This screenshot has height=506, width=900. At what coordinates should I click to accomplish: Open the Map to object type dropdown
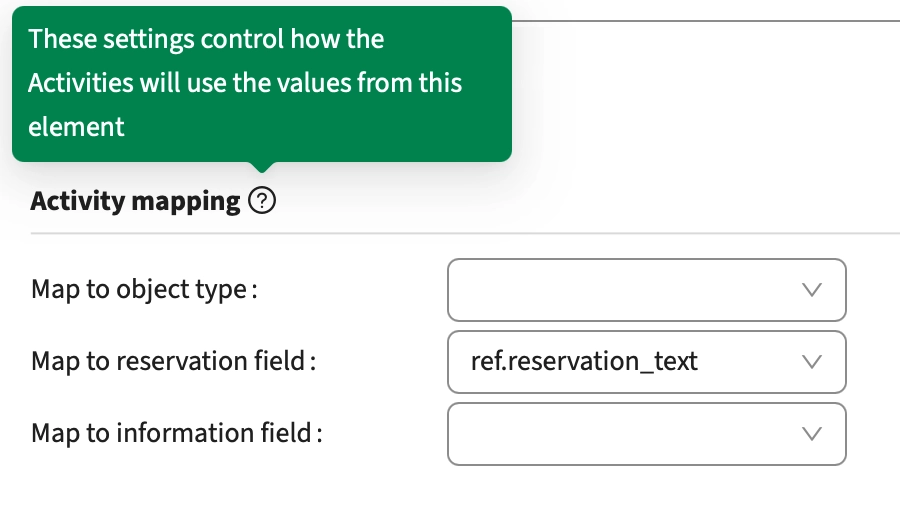(646, 290)
